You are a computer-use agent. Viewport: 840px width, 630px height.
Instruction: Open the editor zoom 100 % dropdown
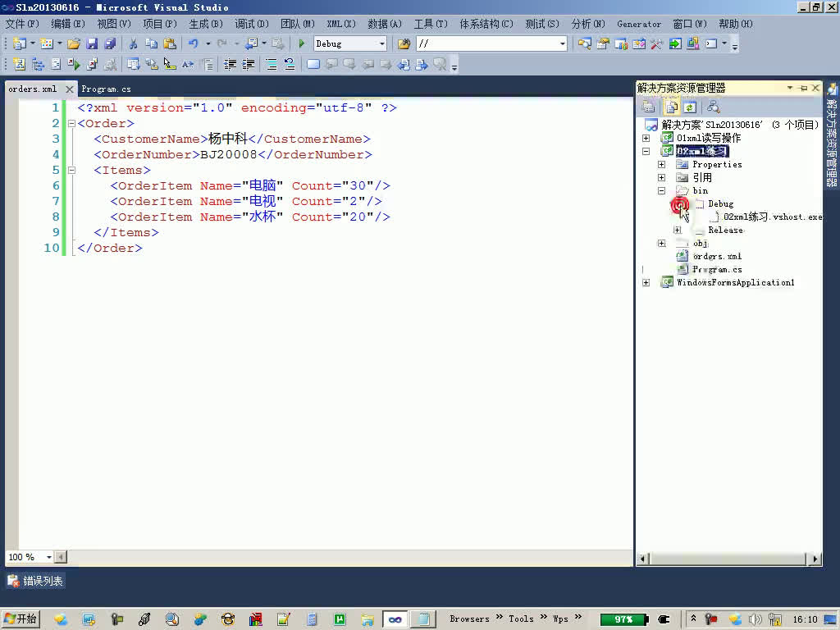click(49, 557)
